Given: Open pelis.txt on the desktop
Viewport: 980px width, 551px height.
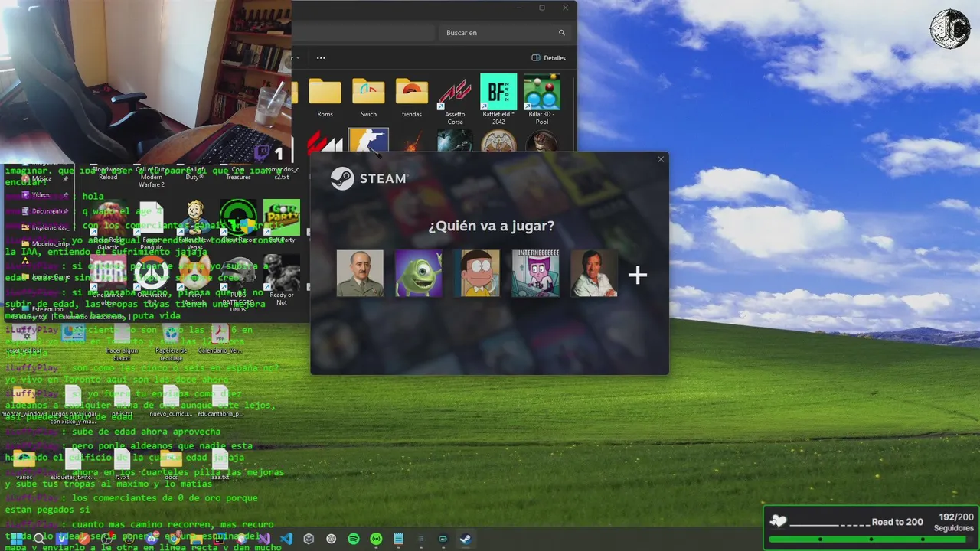Looking at the screenshot, I should pyautogui.click(x=122, y=403).
